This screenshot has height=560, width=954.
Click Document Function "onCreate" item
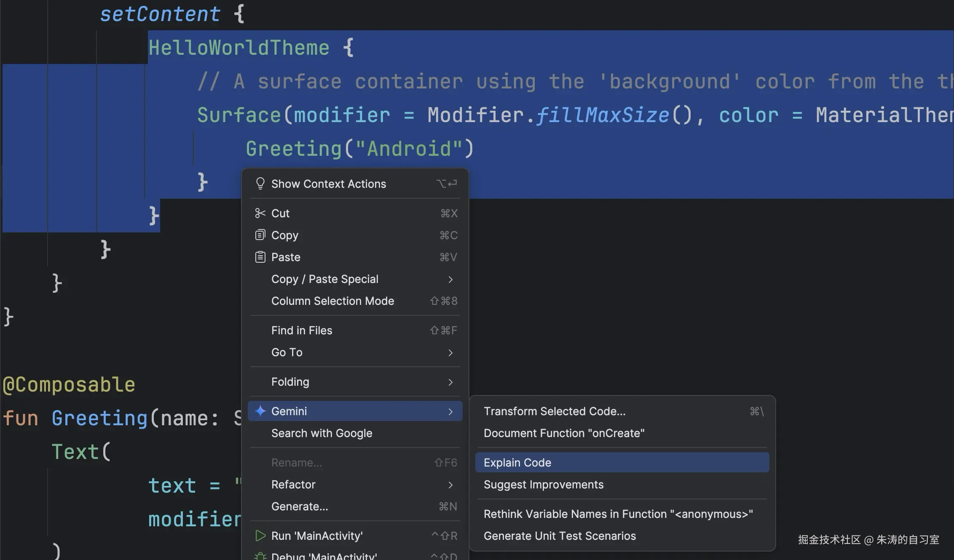(563, 433)
